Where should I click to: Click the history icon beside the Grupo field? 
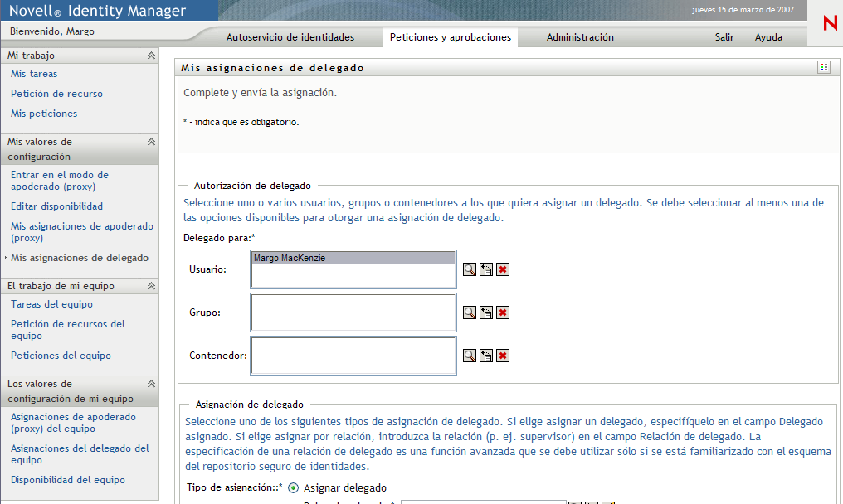(485, 313)
